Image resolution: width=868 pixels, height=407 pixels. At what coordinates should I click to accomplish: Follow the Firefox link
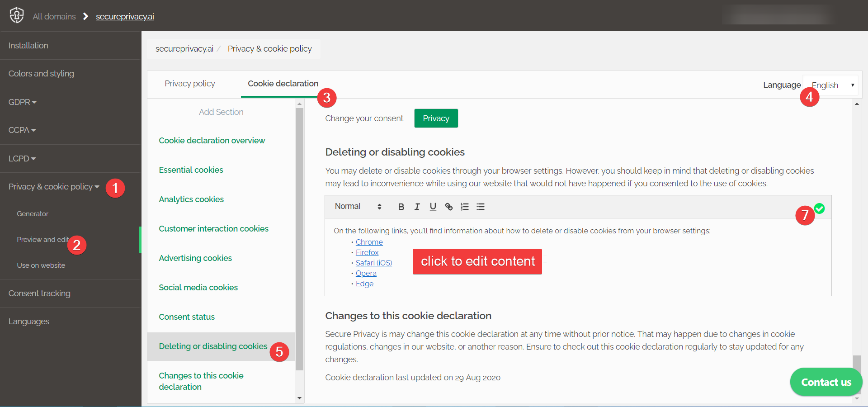(367, 252)
